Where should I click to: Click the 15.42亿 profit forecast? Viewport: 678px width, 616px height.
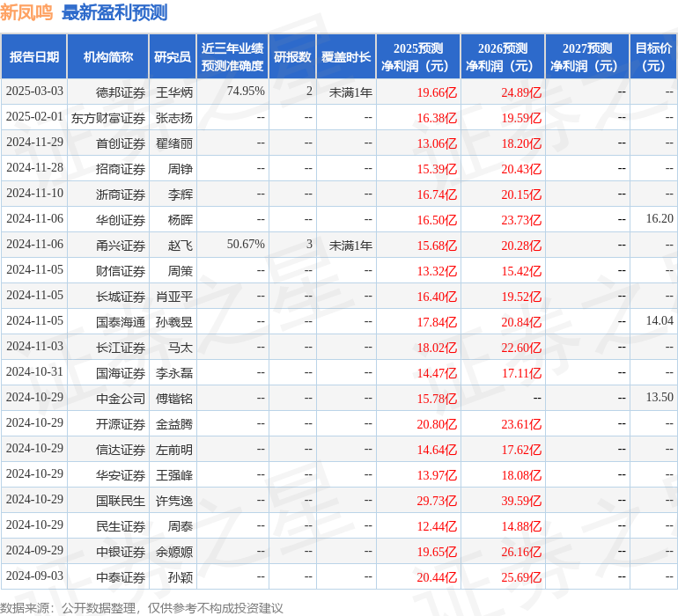point(521,271)
